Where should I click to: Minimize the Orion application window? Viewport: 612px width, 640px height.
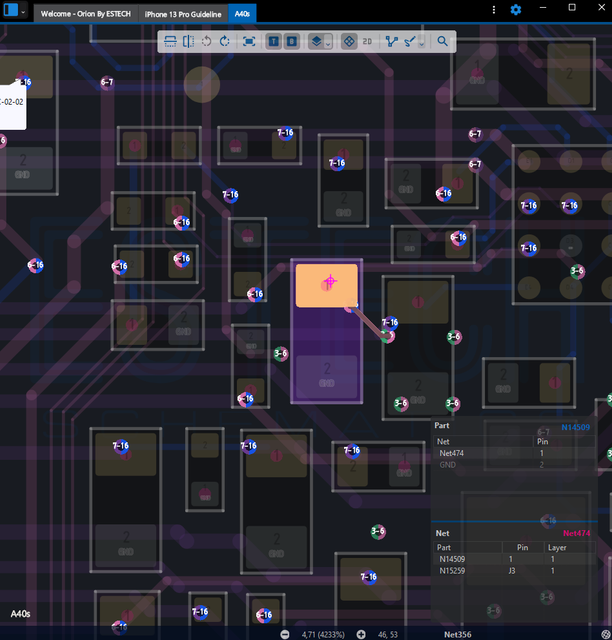coord(543,8)
